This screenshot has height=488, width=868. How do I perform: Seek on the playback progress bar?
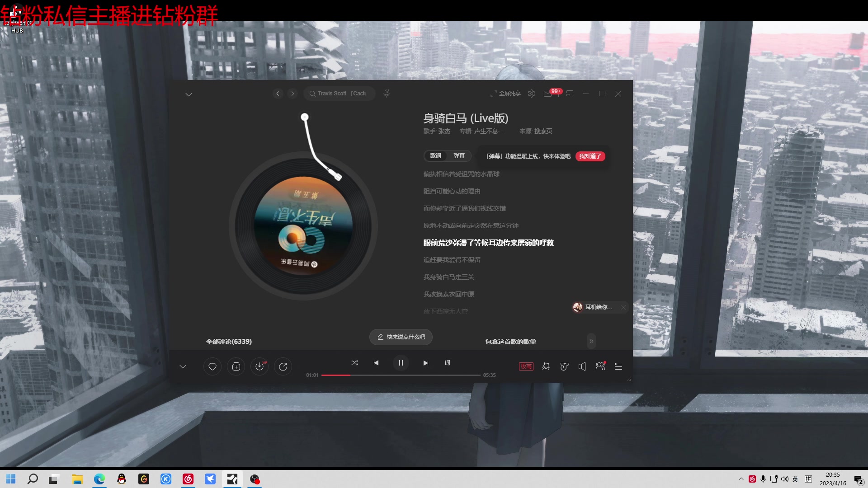click(x=401, y=375)
